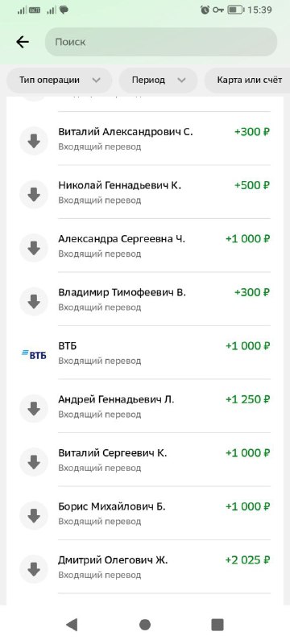Focus the Поиск search field

[161, 42]
